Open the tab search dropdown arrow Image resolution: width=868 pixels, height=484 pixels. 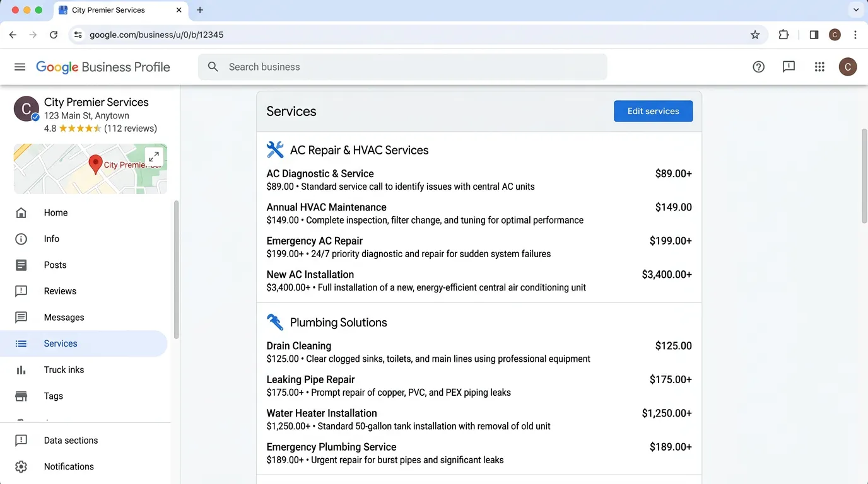tap(856, 9)
